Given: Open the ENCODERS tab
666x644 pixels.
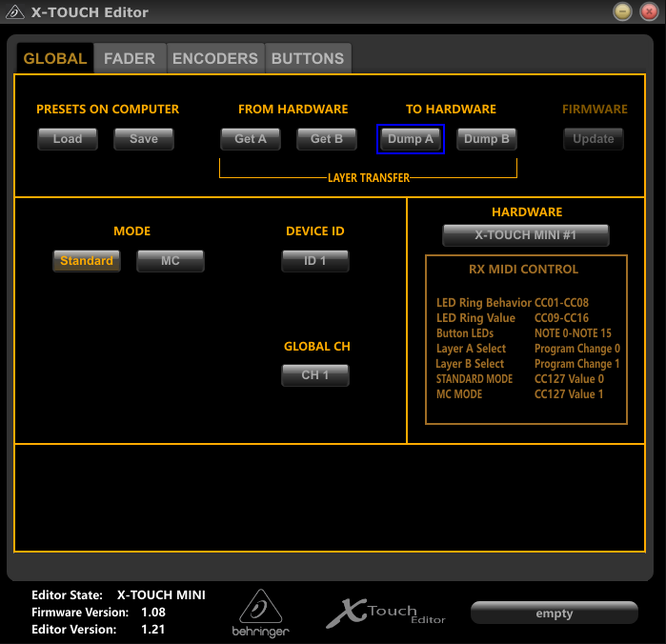Looking at the screenshot, I should pyautogui.click(x=215, y=58).
